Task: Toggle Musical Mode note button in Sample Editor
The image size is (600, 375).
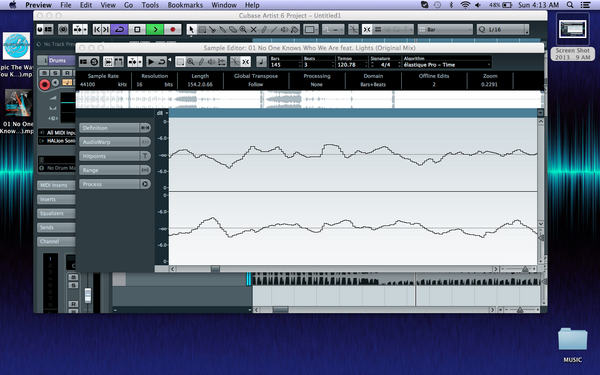Action: 261,62
